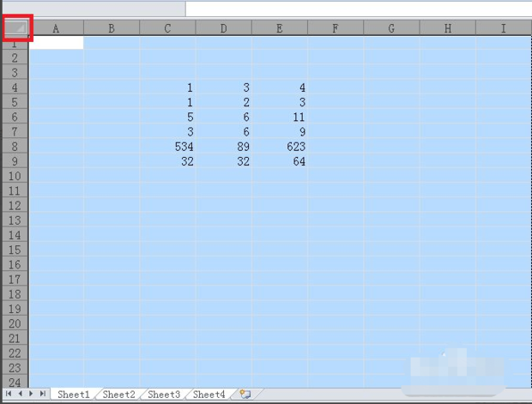Click cell D7 containing 6

(224, 131)
